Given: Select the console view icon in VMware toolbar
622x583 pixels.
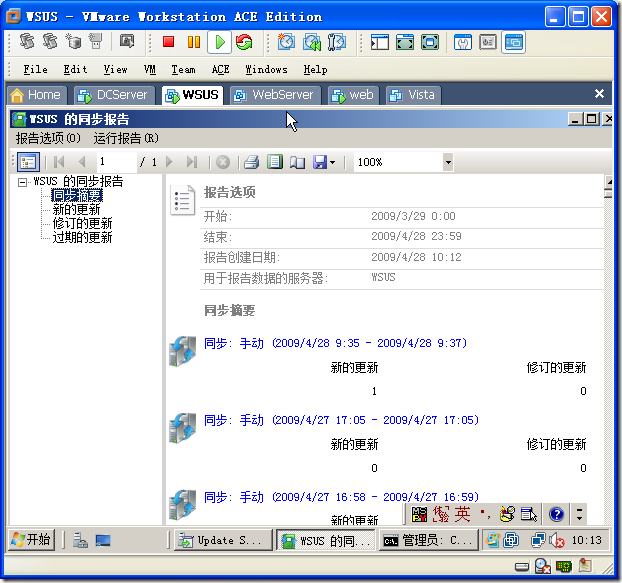Looking at the screenshot, I should [513, 42].
